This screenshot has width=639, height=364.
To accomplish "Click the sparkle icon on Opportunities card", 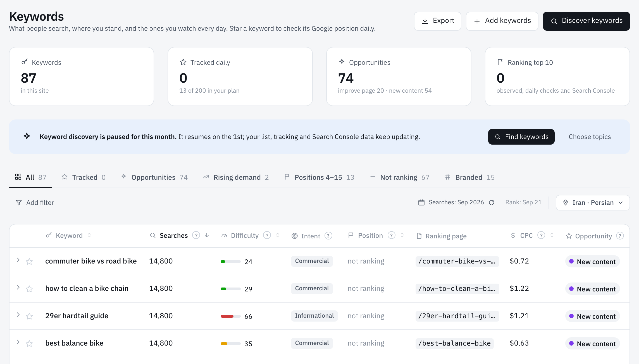I will [x=342, y=61].
